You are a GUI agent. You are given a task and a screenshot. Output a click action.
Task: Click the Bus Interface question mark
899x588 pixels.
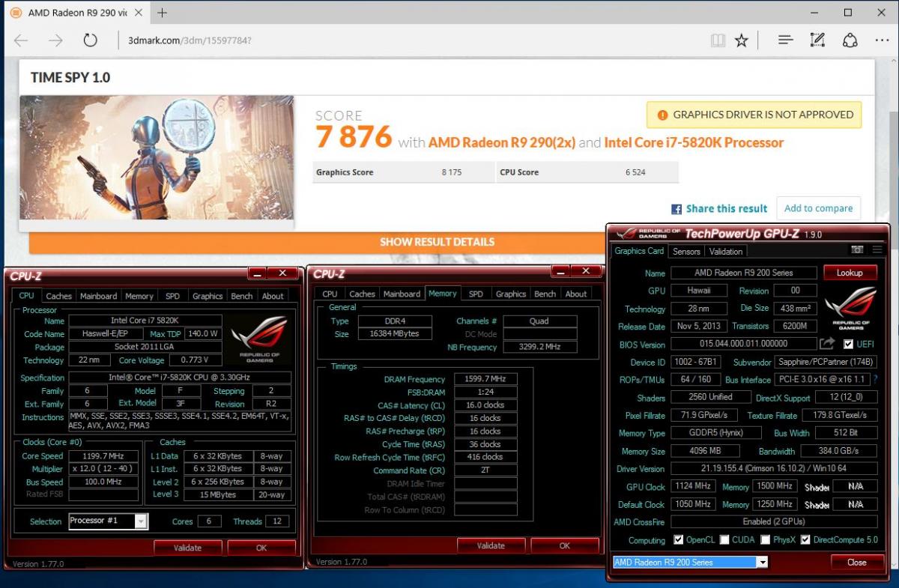click(875, 379)
